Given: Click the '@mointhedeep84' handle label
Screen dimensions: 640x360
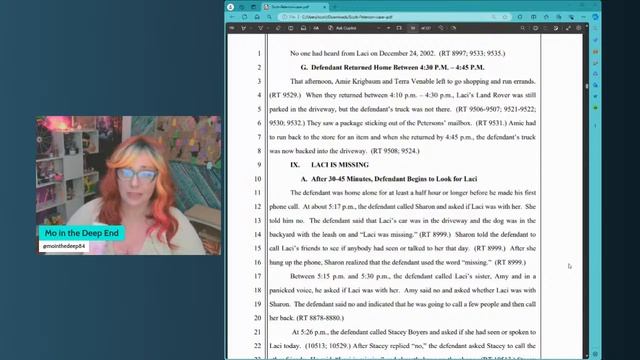Looking at the screenshot, I should coord(64,246).
